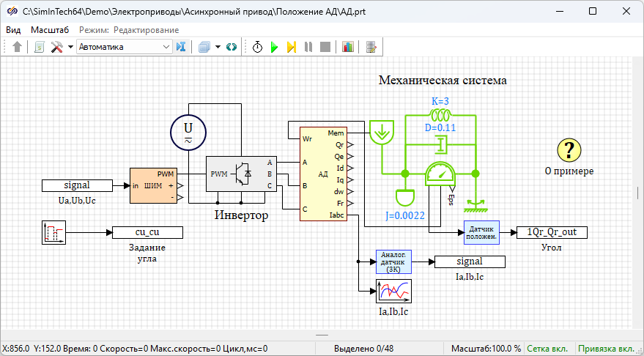644x356 pixels.
Task: Click the step-forward simulation button
Action: [291, 47]
